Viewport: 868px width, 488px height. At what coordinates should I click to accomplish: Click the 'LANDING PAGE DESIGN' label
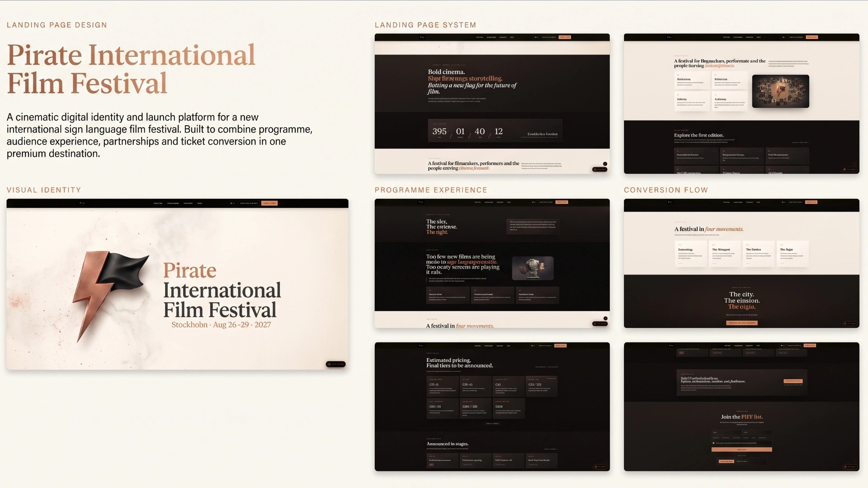[x=57, y=25]
